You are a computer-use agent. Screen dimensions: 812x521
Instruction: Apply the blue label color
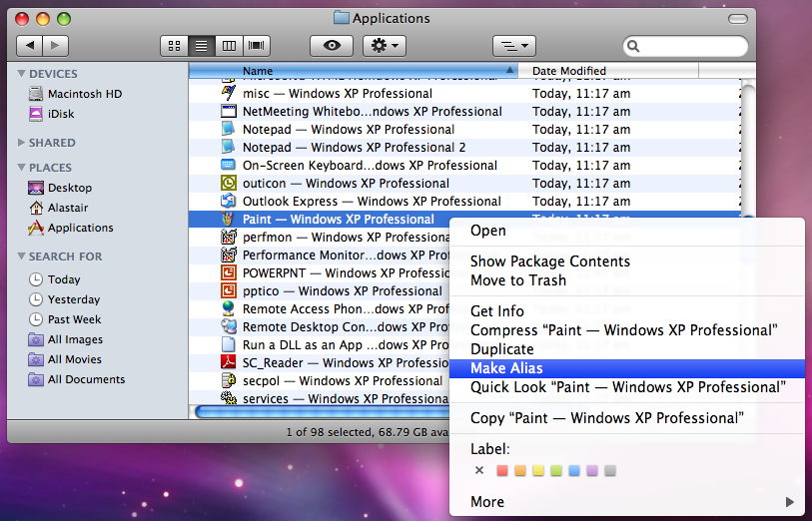coord(573,470)
